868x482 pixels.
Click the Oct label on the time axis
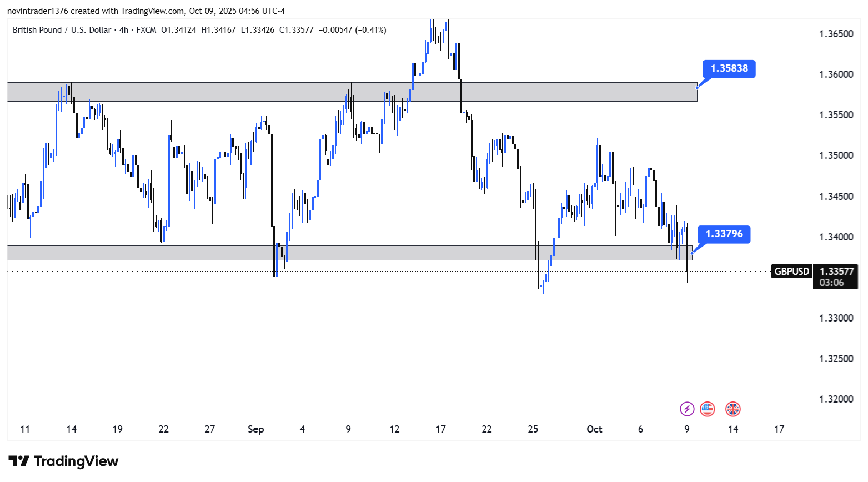pyautogui.click(x=594, y=429)
